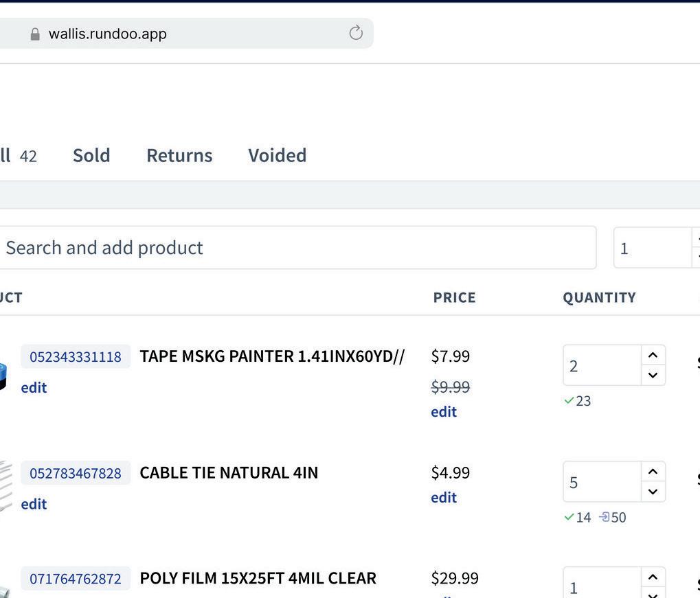Edit the $7.99 painter tape price
The image size is (700, 598).
point(444,412)
